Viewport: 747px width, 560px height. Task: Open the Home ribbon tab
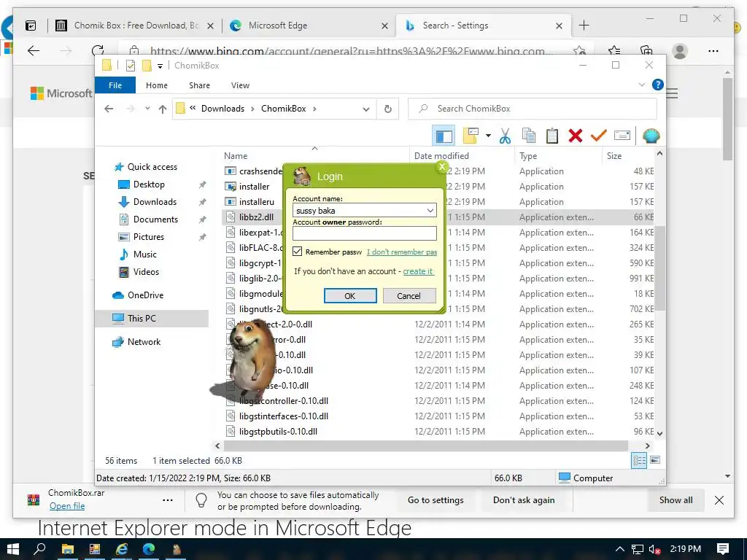coord(157,85)
